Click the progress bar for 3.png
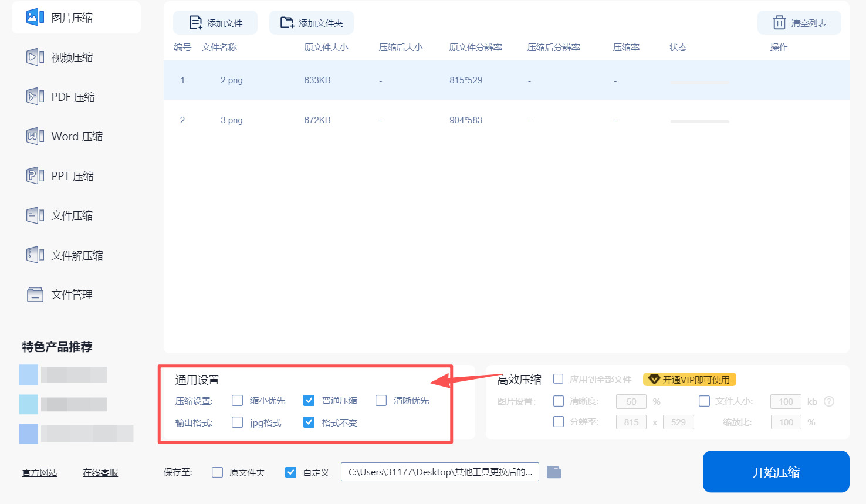 click(x=699, y=121)
